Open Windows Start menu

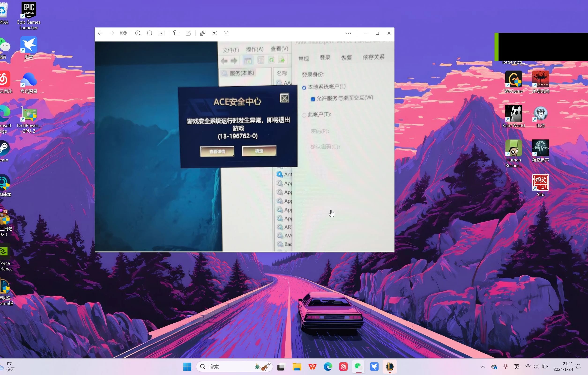tap(187, 367)
